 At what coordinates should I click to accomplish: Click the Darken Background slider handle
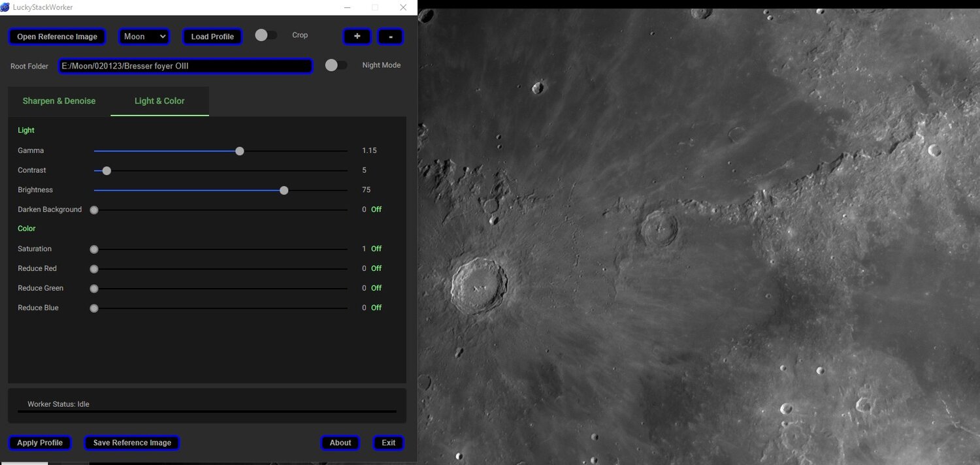(94, 210)
